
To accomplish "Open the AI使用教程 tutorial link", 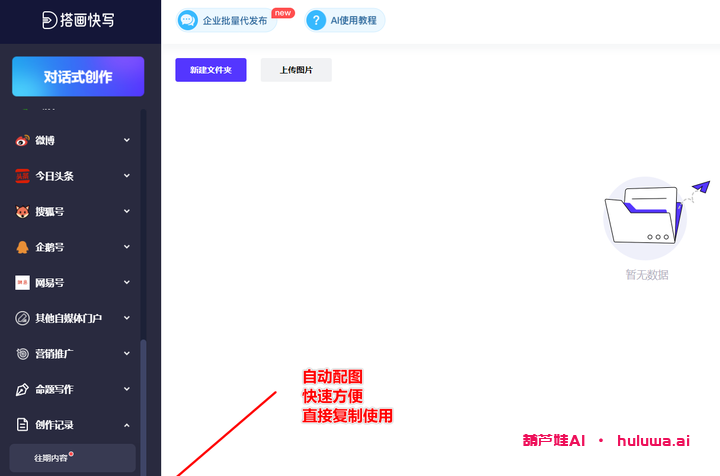I will pyautogui.click(x=346, y=20).
